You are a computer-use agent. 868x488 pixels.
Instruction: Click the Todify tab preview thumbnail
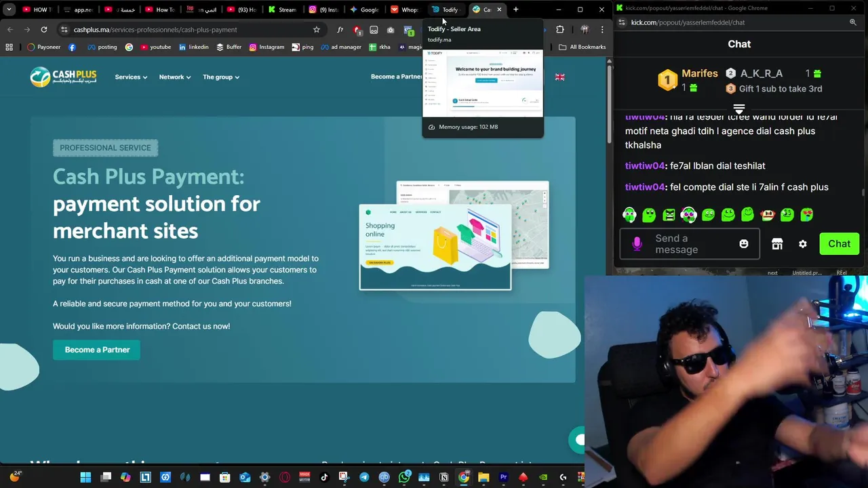click(483, 82)
